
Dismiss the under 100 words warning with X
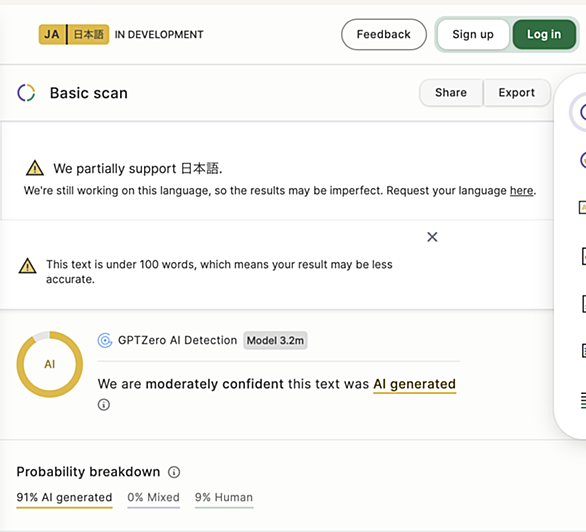point(432,237)
